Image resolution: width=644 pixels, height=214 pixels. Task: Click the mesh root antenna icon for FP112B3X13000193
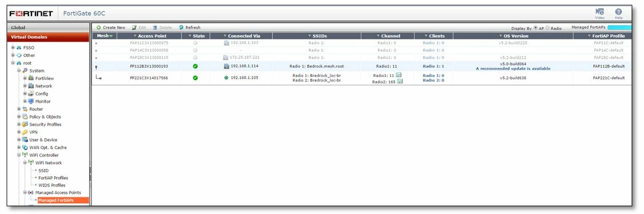(96, 67)
